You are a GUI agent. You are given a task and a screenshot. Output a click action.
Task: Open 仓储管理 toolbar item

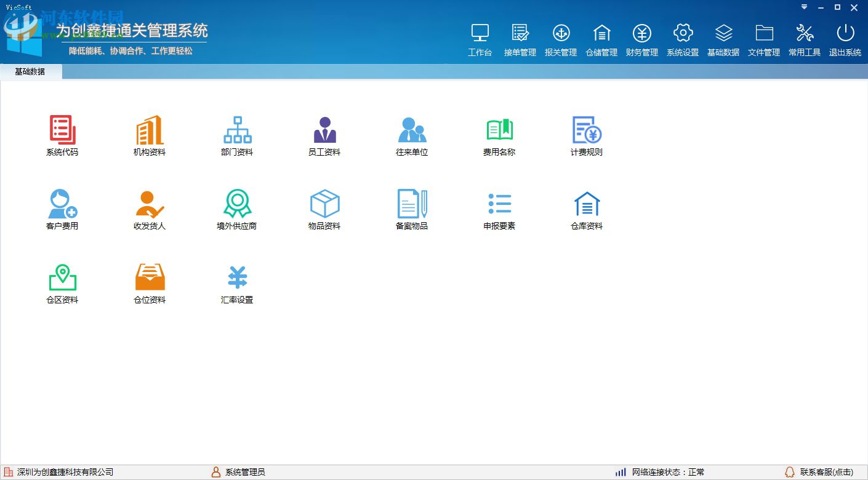pyautogui.click(x=601, y=40)
